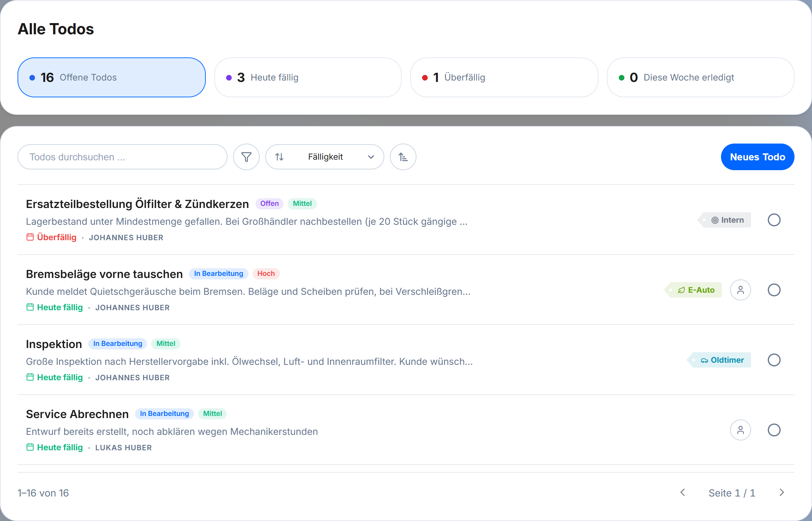Click calendar icon in Inspektion row
This screenshot has height=521, width=812.
pos(30,377)
